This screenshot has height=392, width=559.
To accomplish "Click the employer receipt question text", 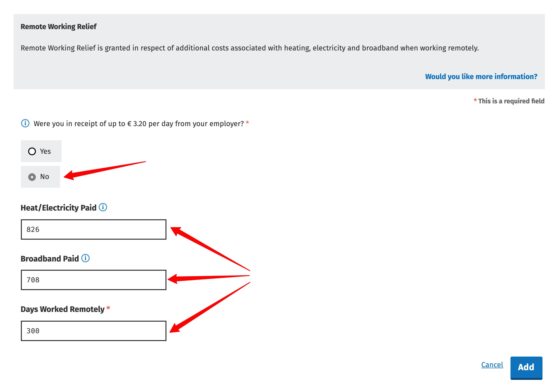I will coord(139,124).
